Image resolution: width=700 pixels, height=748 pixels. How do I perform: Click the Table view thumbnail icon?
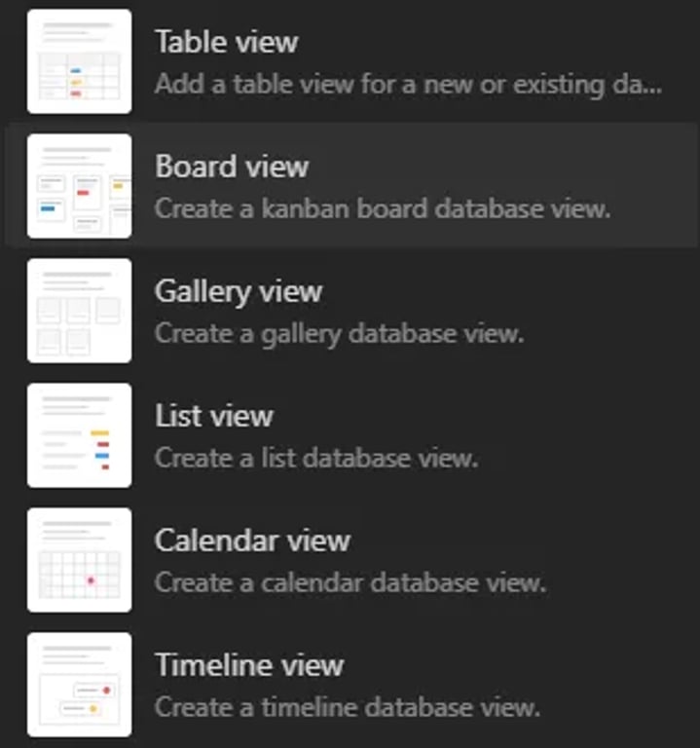(x=80, y=61)
